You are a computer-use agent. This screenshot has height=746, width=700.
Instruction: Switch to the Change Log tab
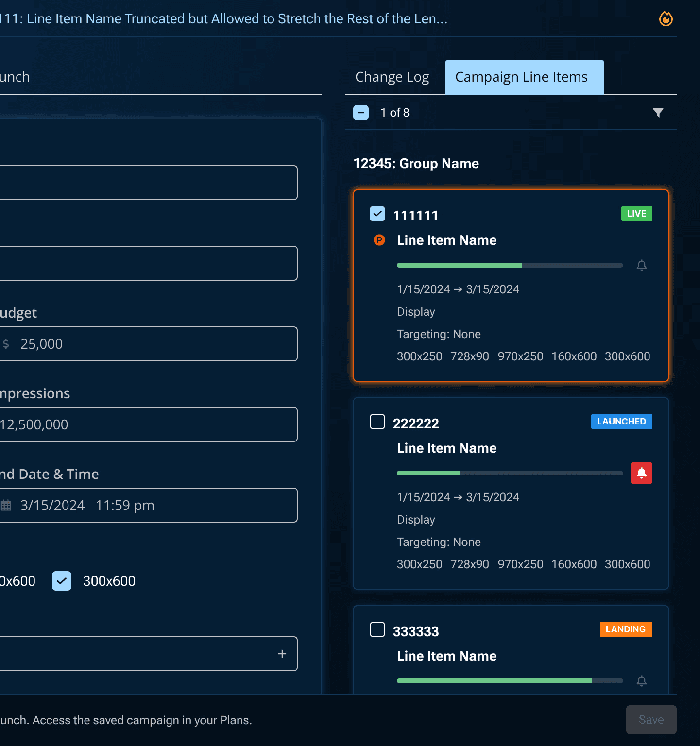click(392, 77)
